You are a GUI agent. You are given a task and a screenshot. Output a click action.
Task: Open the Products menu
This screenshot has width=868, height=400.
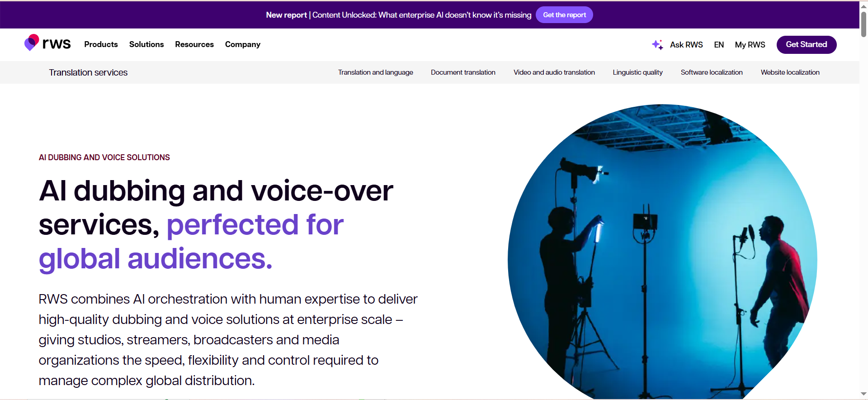[x=101, y=44]
